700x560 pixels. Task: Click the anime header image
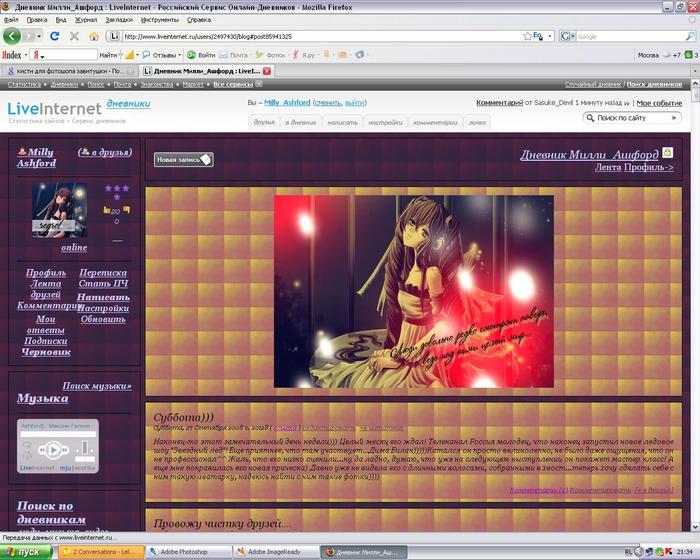(414, 292)
